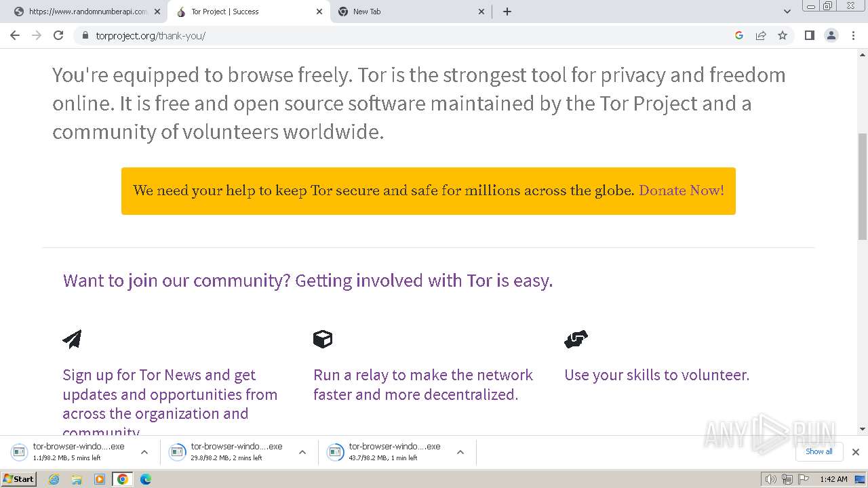Expand options for the 1.1/98.2 MB download
Viewport: 868px width, 488px height.
[144, 452]
